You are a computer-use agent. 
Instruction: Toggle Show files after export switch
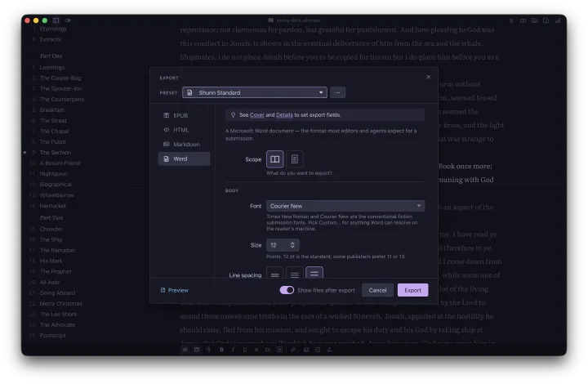pyautogui.click(x=287, y=290)
